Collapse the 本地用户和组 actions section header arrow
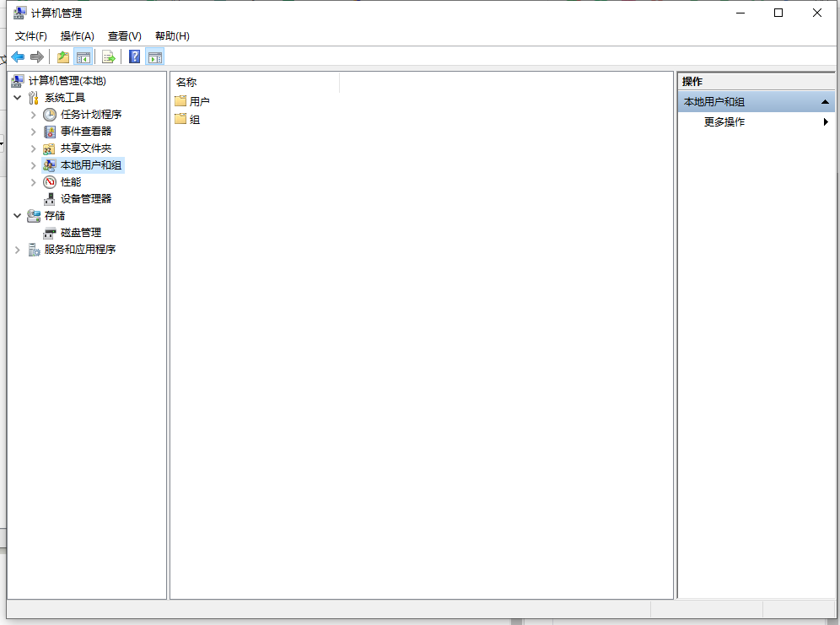Viewport: 840px width, 625px height. (825, 102)
